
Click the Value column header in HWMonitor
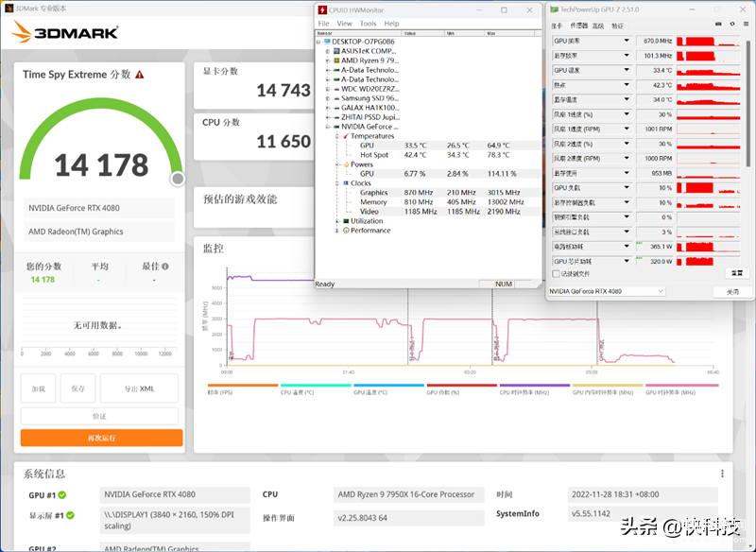422,33
